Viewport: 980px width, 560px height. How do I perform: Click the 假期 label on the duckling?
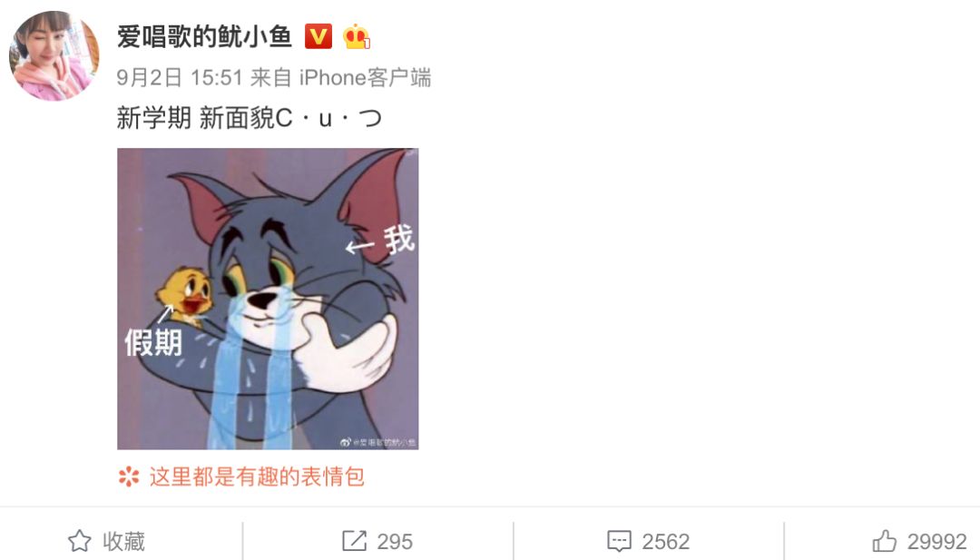pyautogui.click(x=153, y=342)
